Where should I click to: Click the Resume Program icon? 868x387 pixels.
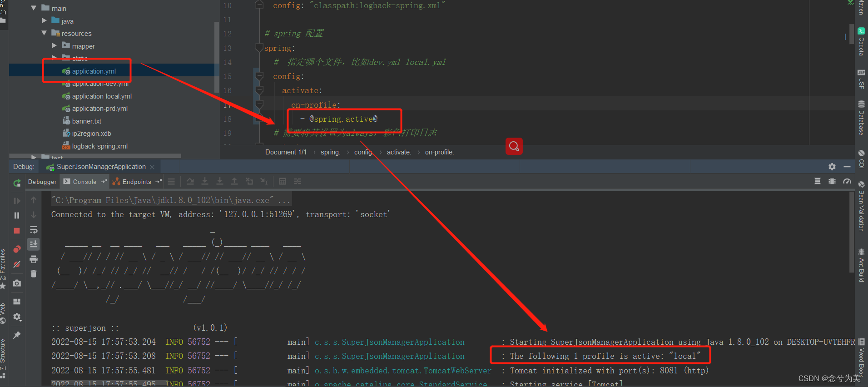coord(17,201)
